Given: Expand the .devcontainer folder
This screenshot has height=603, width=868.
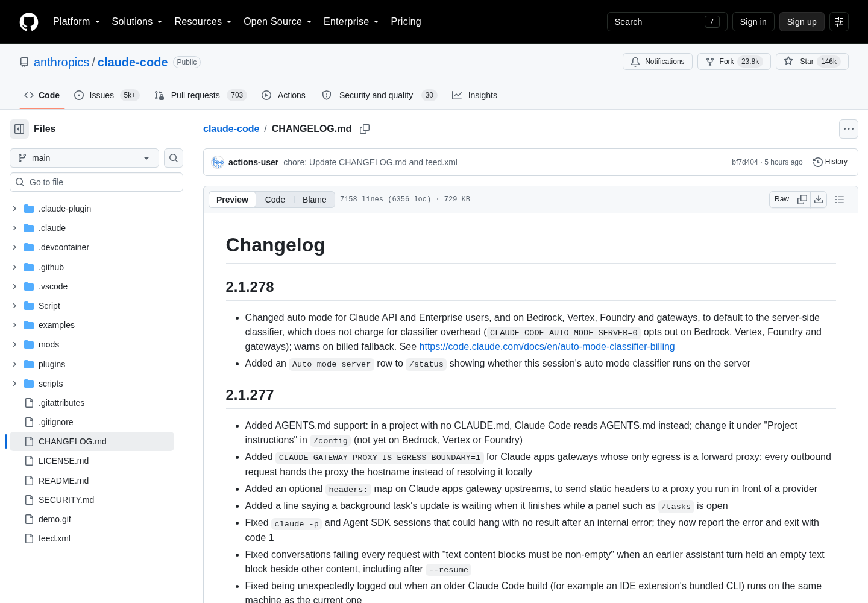Looking at the screenshot, I should 14,247.
